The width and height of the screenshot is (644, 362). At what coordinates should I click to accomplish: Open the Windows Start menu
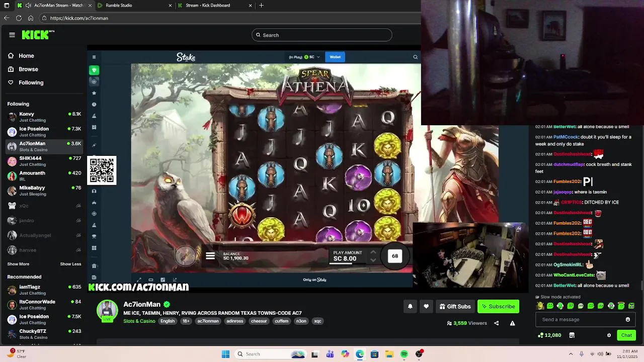[225, 354]
